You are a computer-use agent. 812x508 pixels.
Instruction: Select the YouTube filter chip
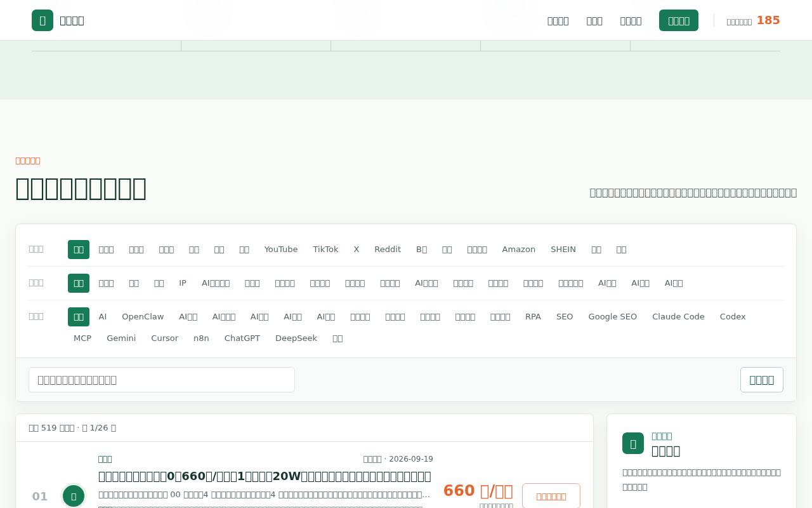click(x=281, y=250)
